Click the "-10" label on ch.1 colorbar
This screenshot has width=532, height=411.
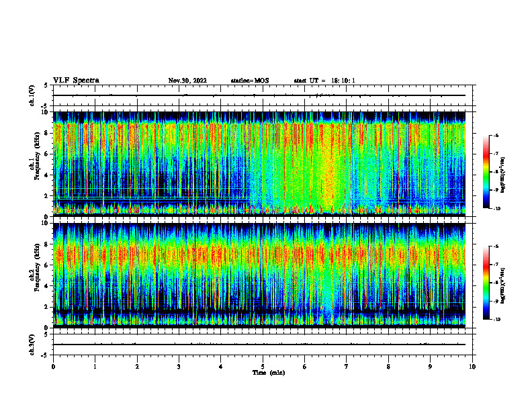pyautogui.click(x=496, y=209)
